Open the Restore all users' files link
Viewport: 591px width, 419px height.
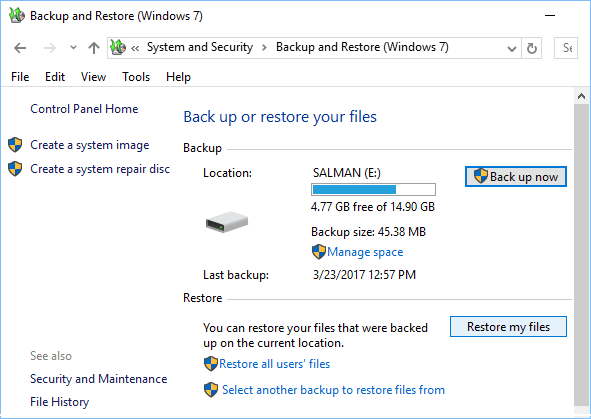click(274, 364)
